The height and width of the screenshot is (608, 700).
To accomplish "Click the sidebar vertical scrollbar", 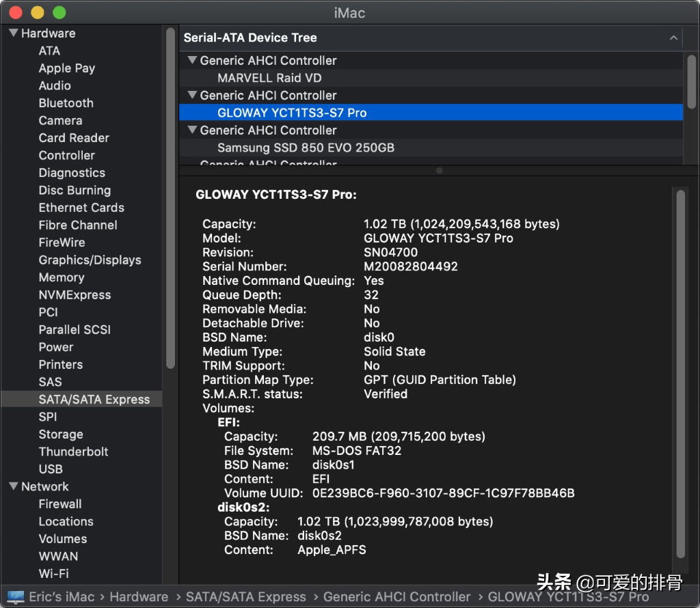I will (170, 198).
